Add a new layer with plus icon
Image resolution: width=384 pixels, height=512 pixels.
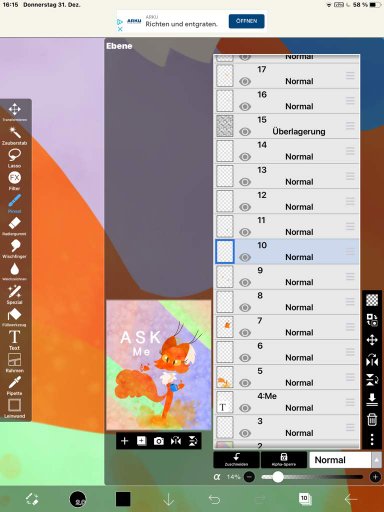click(124, 441)
